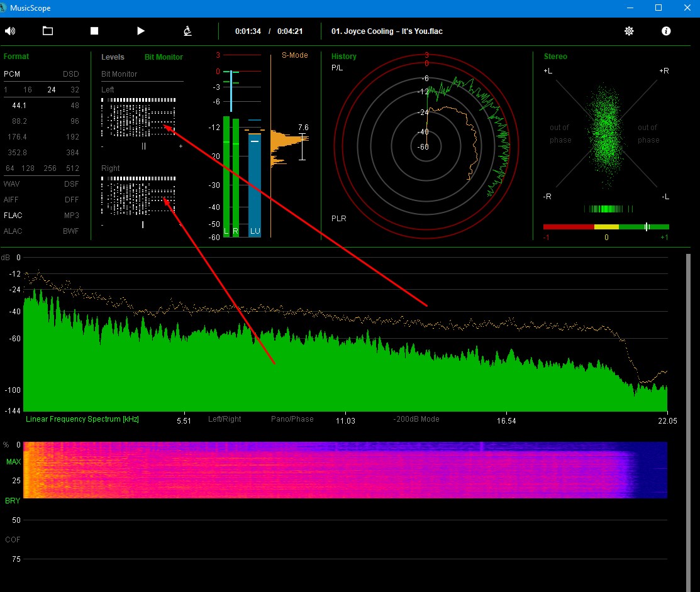
Task: Click the History panel heading
Action: (344, 57)
